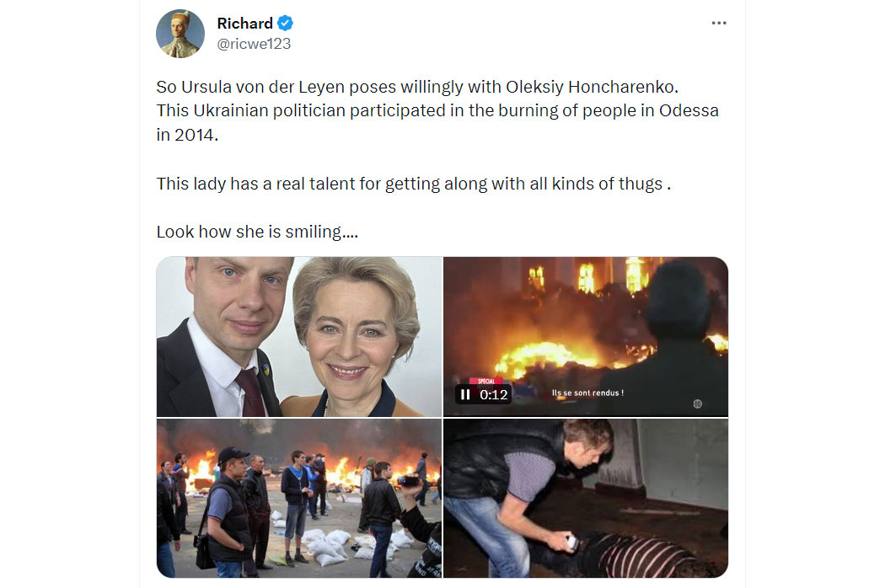This screenshot has width=885, height=588.
Task: Click the 0:12 video time indicator
Action: [x=493, y=394]
